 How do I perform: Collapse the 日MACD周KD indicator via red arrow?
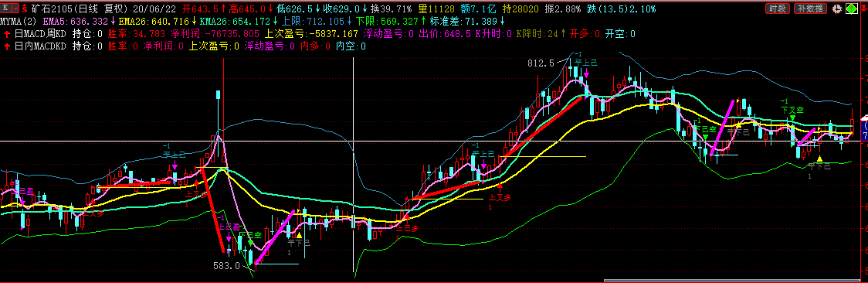6,34
